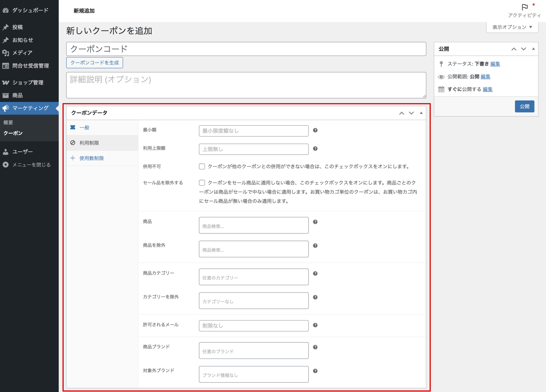Switch to the 使用数制限 tab

click(91, 158)
